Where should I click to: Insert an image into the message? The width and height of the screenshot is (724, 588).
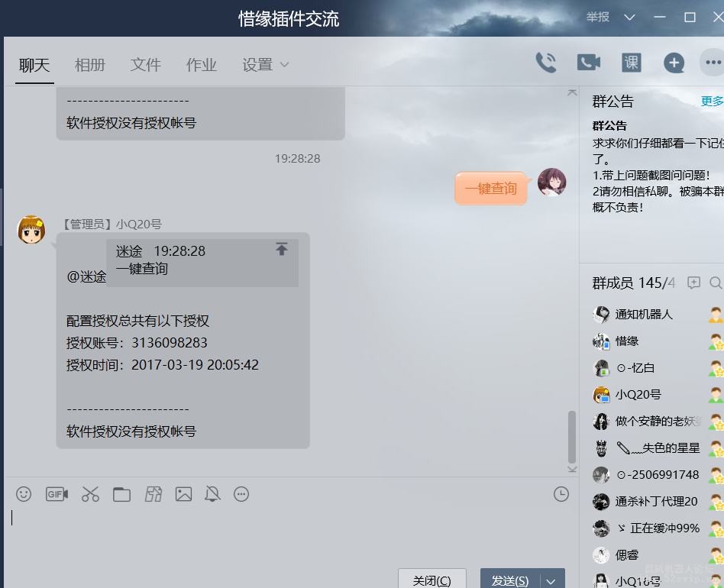point(183,494)
